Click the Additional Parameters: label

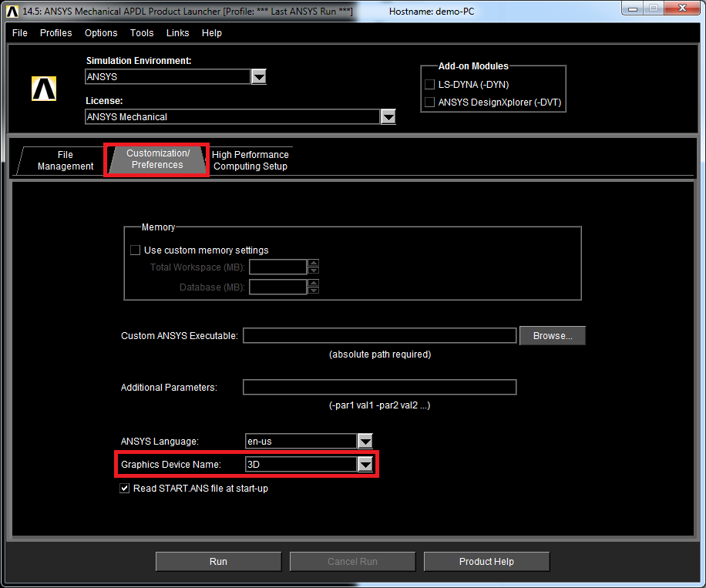click(x=169, y=387)
